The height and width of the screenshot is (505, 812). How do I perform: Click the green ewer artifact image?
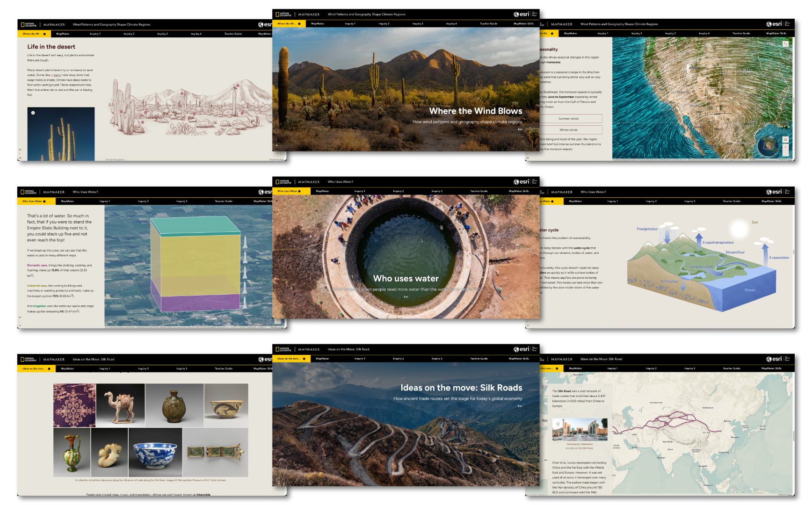click(x=72, y=452)
